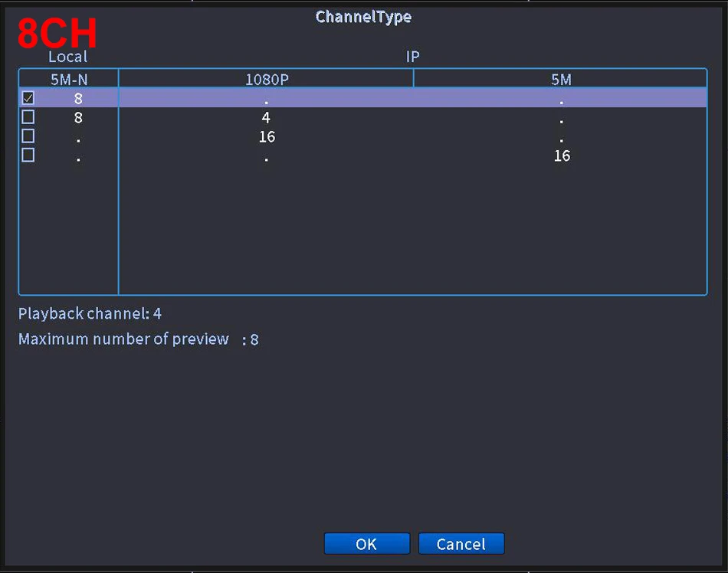Click the 5M-N column header
The image size is (728, 573).
tap(69, 79)
